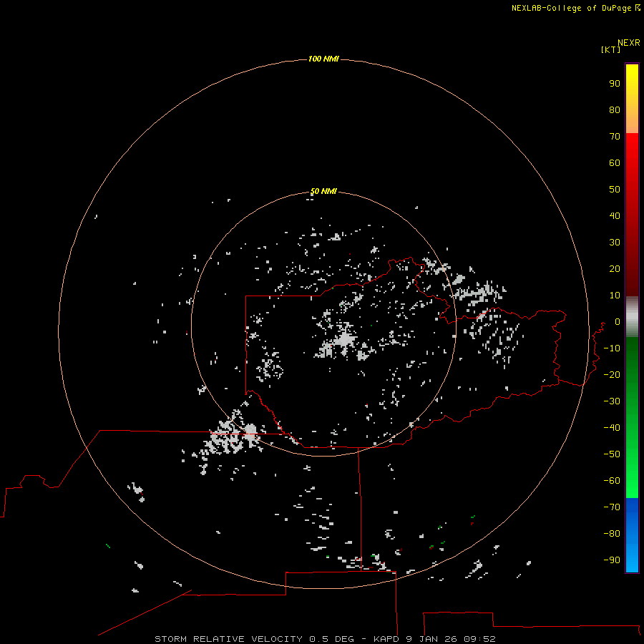
Task: Click the bright green segment of the color bar
Action: point(632,417)
